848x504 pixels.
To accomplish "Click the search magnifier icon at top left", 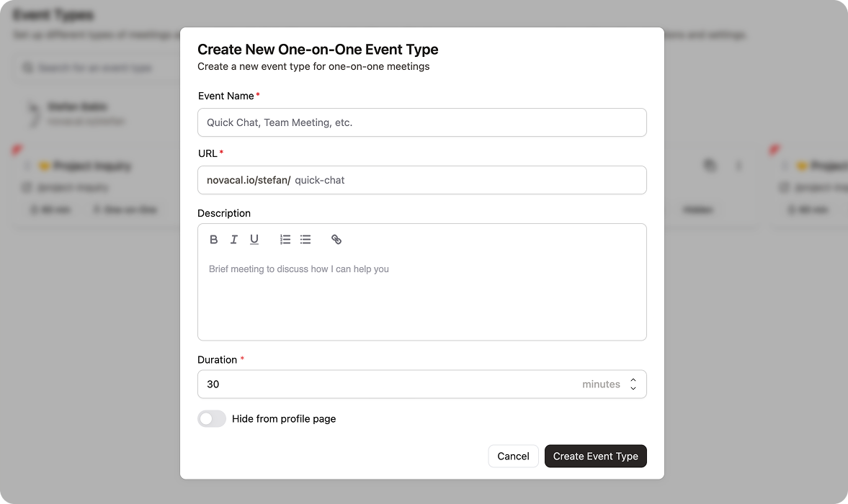I will pyautogui.click(x=27, y=67).
